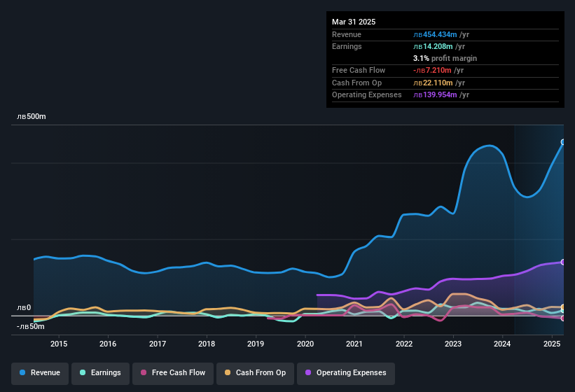
Task: Click the Operating Expenses value лв139.954m
Action: click(x=435, y=95)
